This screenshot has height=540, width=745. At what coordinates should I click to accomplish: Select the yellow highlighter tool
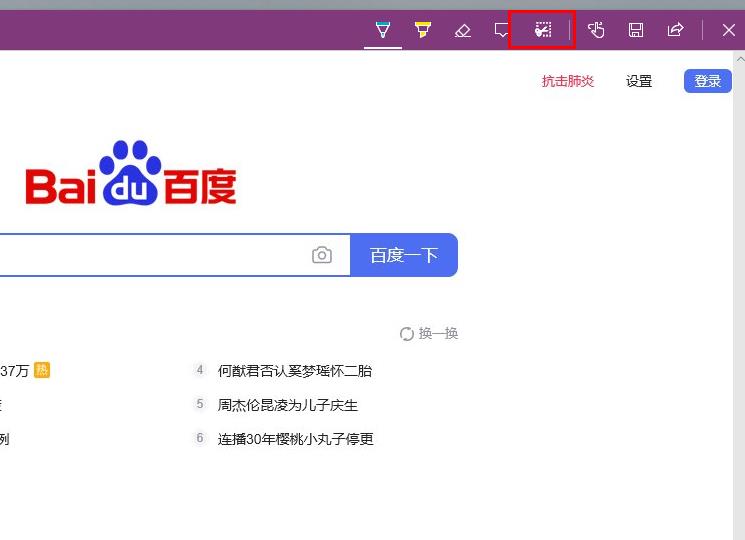coord(422,30)
